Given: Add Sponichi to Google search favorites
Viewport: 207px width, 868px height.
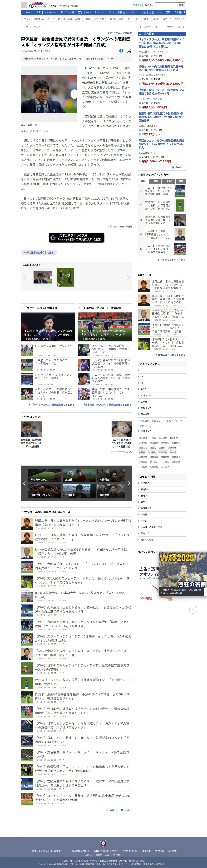Looking at the screenshot, I should pos(77,238).
